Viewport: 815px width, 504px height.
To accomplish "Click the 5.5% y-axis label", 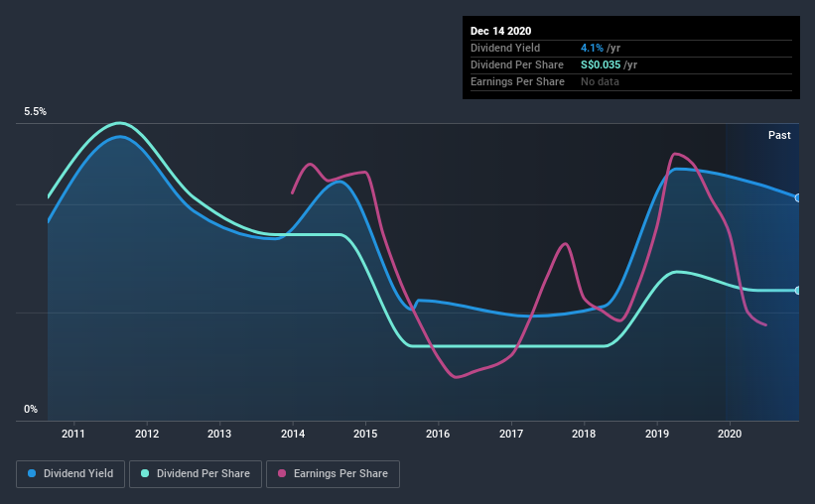I will (x=36, y=112).
